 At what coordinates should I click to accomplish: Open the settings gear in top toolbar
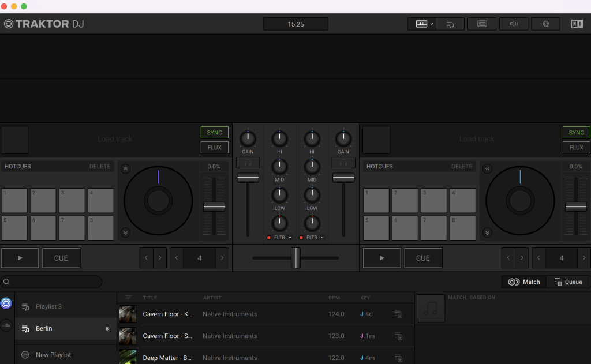tap(545, 24)
